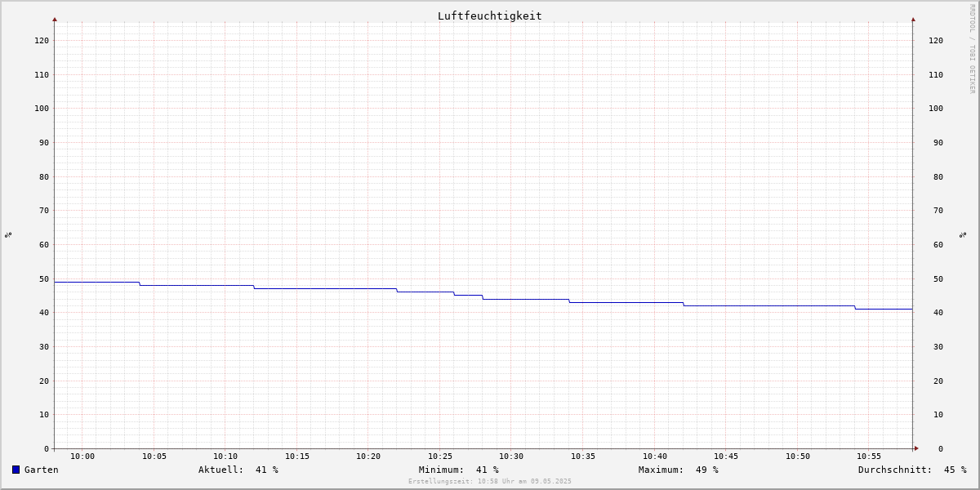Click the 10:00 time axis label
980x490 pixels.
coord(82,456)
